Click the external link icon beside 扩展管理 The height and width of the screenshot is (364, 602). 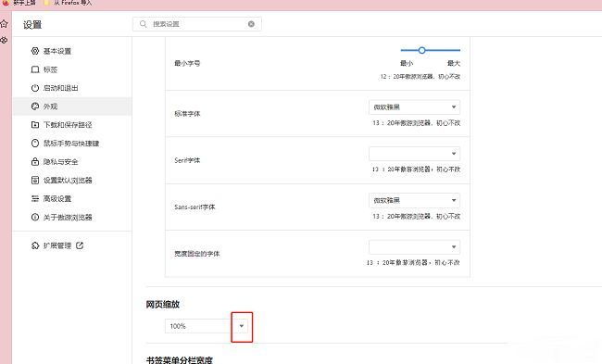pos(80,245)
